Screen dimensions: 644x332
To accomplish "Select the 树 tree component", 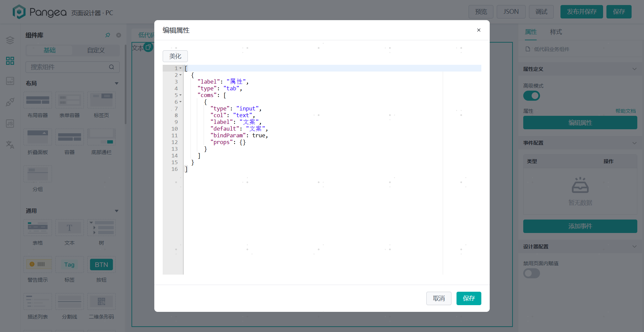I will [x=101, y=232].
